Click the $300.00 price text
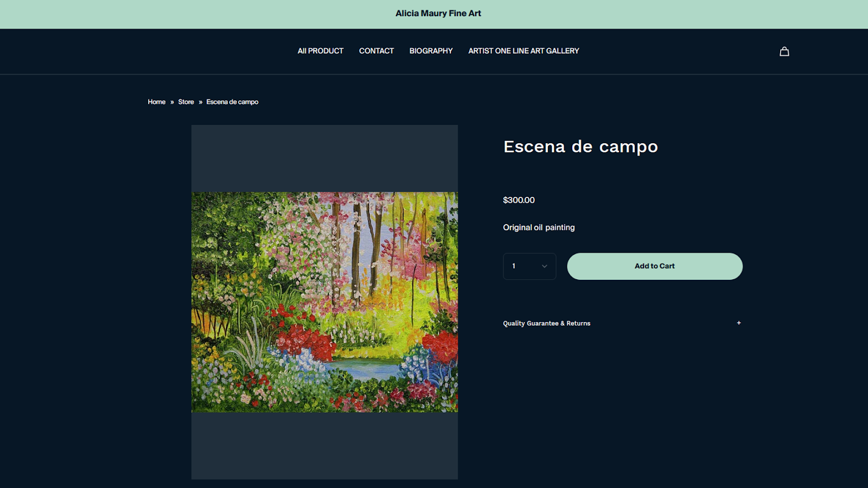Screen dimensions: 868x488 519,200
